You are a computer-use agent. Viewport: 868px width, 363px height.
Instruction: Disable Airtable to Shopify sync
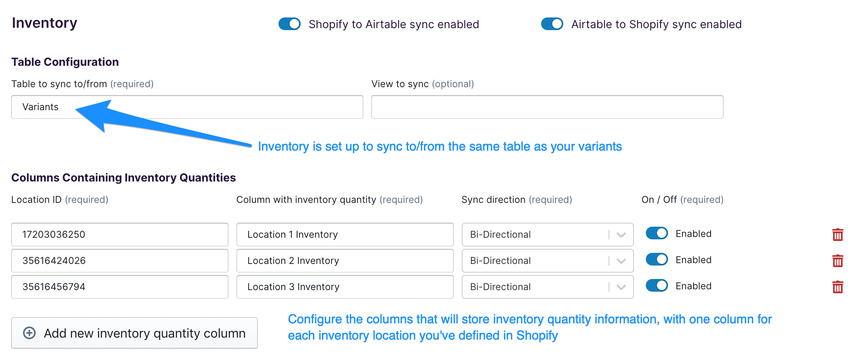(552, 24)
